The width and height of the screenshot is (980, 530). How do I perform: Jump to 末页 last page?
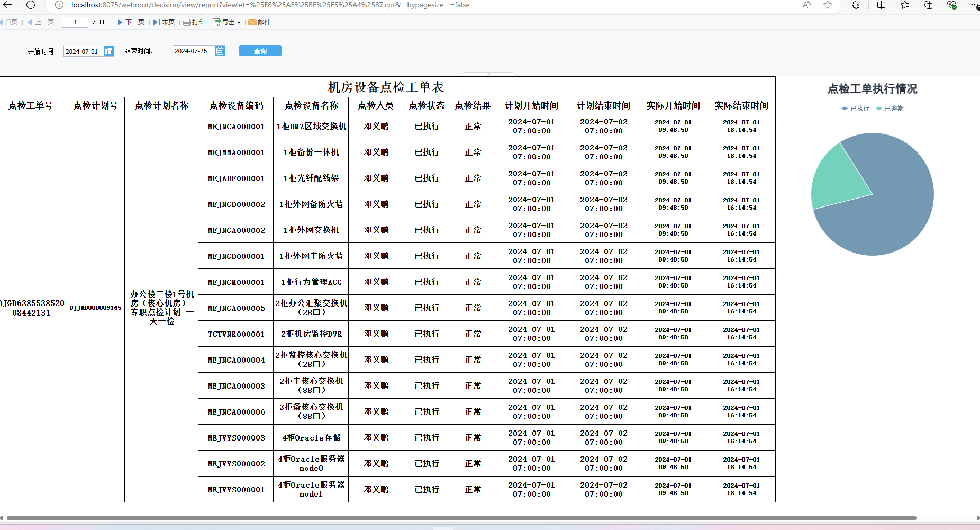(x=164, y=22)
